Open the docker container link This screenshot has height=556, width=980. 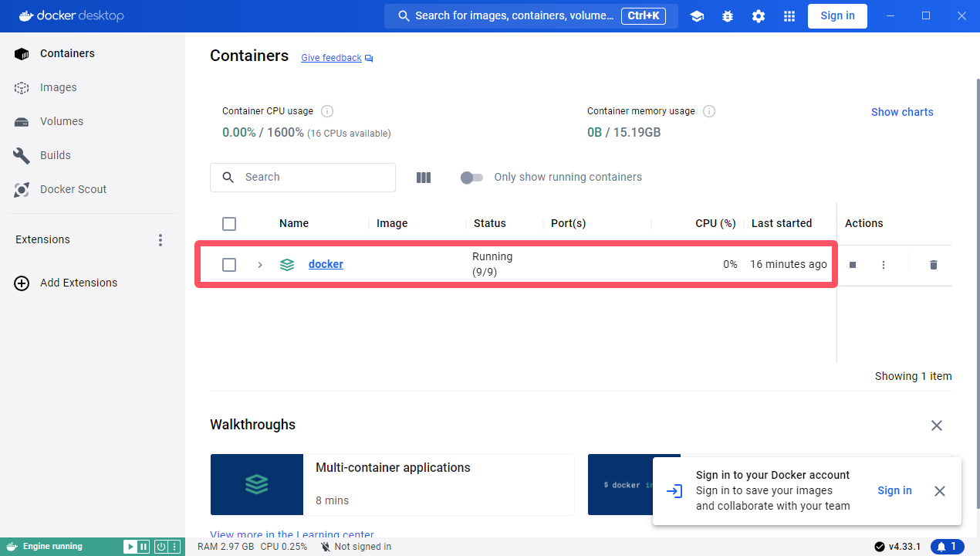click(x=326, y=265)
